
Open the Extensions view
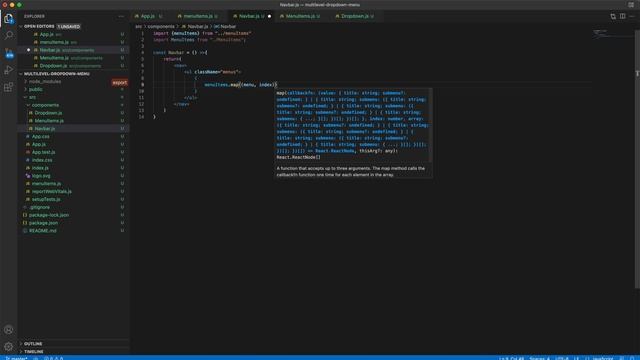click(9, 87)
